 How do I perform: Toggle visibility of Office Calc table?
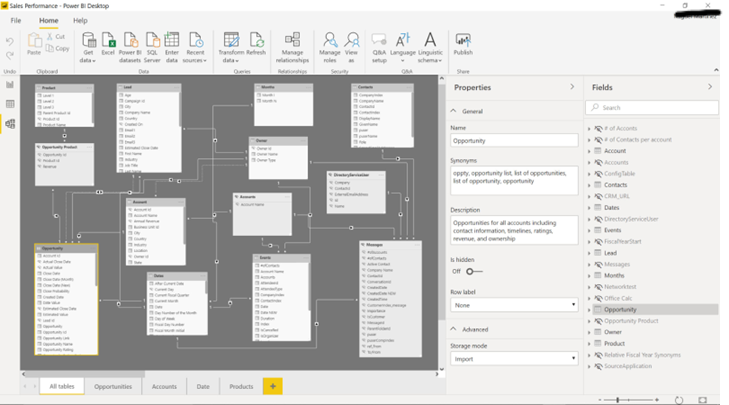pyautogui.click(x=598, y=298)
